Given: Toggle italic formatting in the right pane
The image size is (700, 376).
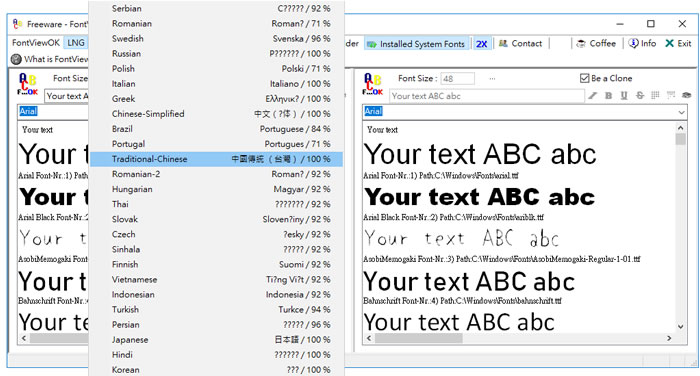Looking at the screenshot, I should 592,96.
